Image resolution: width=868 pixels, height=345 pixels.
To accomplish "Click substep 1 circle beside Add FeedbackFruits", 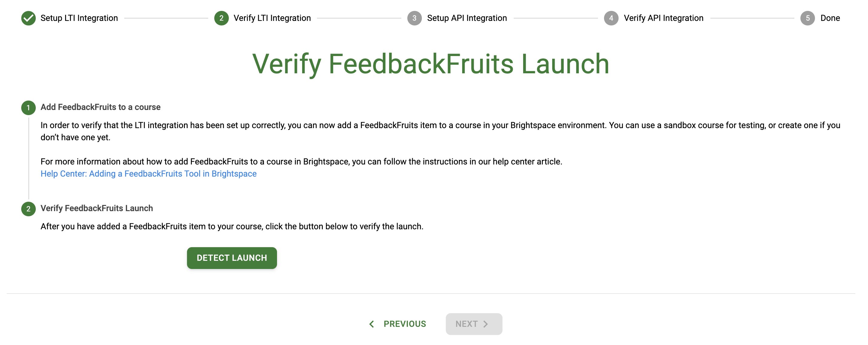I will (x=28, y=108).
